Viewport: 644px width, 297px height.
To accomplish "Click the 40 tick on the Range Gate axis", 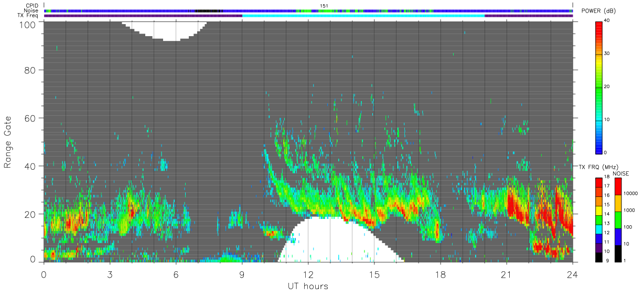I will [x=31, y=166].
